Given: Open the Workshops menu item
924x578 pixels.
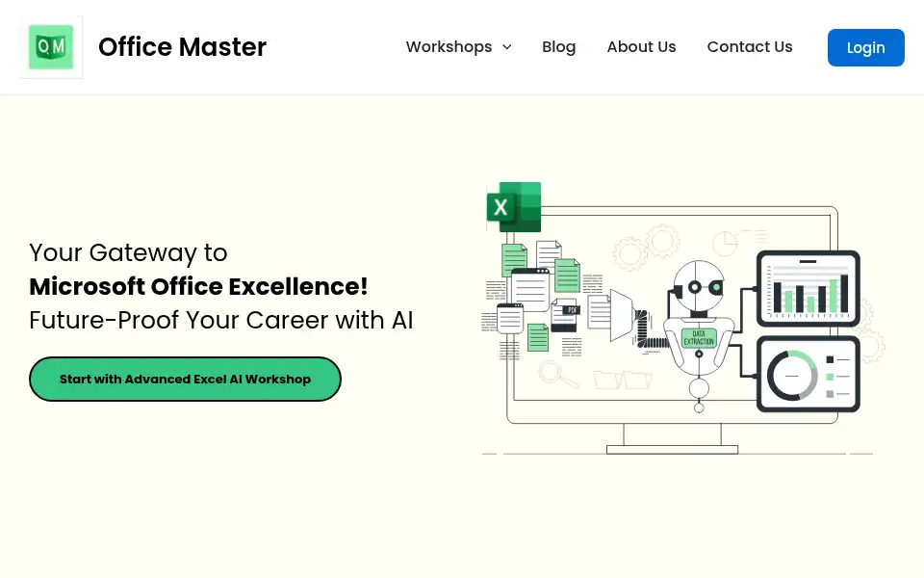Looking at the screenshot, I should coord(449,46).
